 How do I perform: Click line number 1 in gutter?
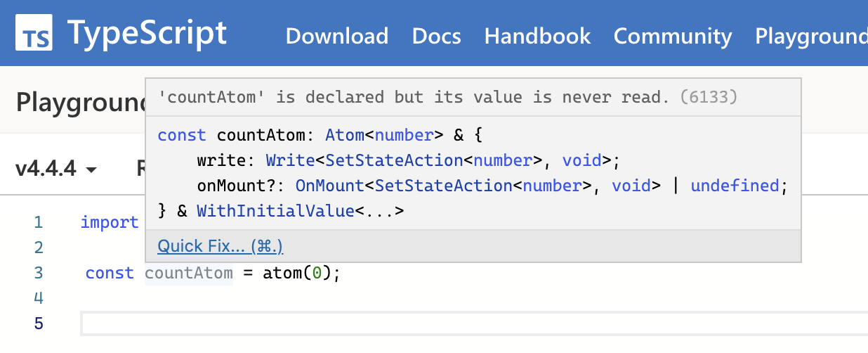pos(39,223)
